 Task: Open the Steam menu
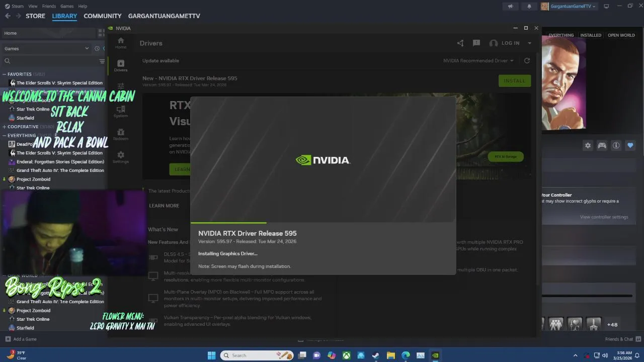(x=14, y=6)
